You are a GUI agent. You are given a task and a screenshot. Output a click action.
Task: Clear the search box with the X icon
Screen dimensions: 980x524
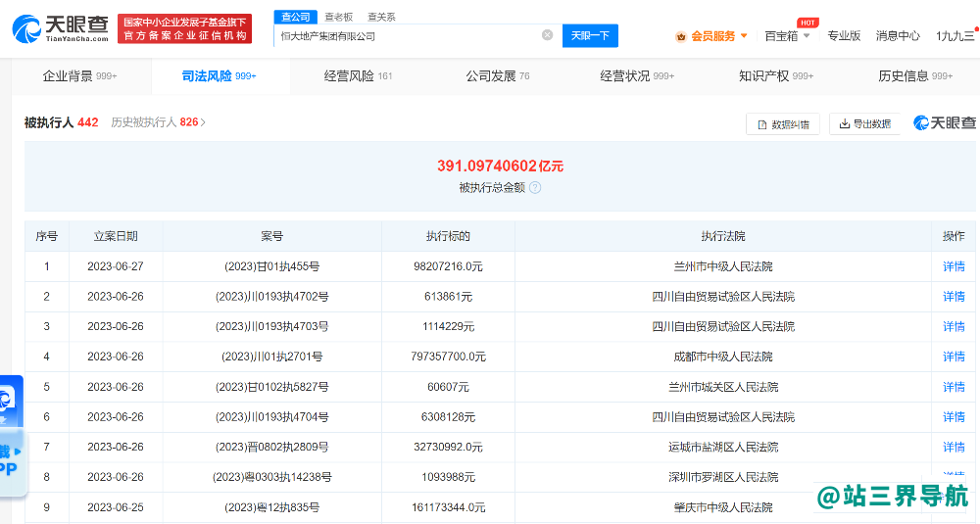click(548, 35)
